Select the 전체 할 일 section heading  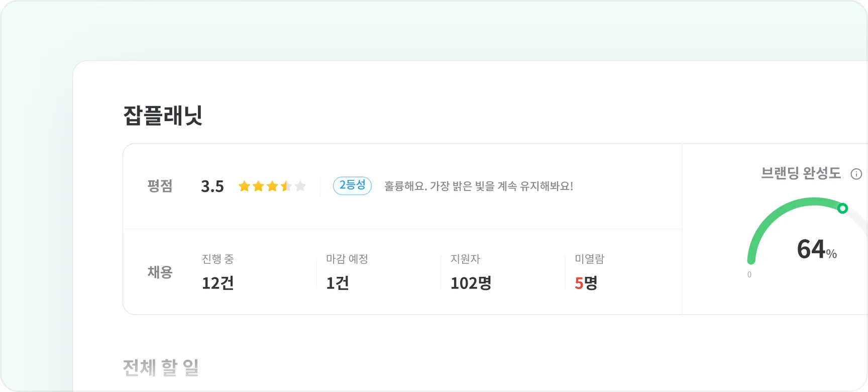click(161, 367)
